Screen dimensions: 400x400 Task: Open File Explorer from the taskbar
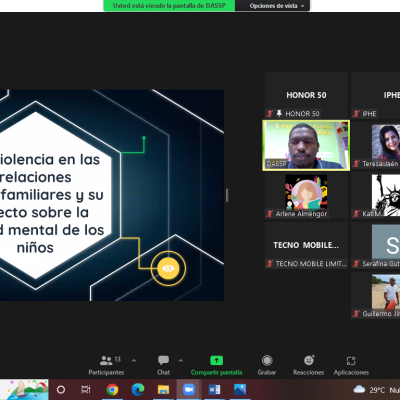(163, 389)
